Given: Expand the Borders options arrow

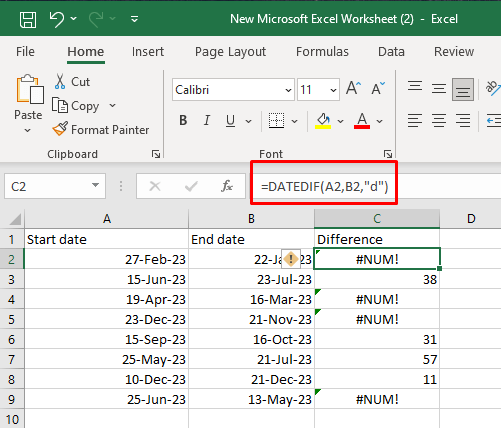Looking at the screenshot, I should (294, 121).
